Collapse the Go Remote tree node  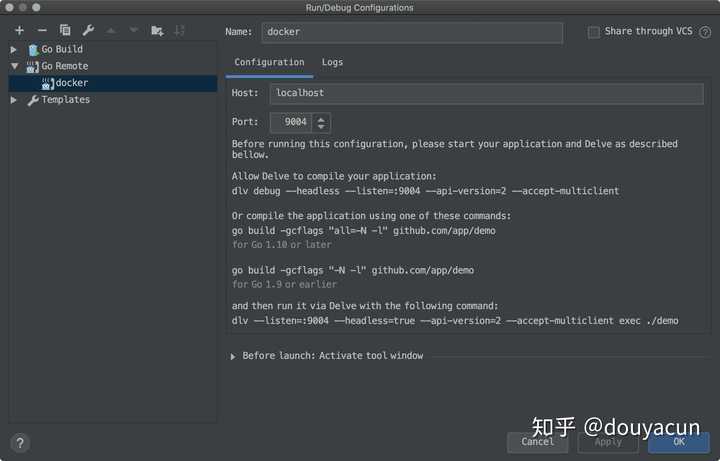pyautogui.click(x=15, y=67)
